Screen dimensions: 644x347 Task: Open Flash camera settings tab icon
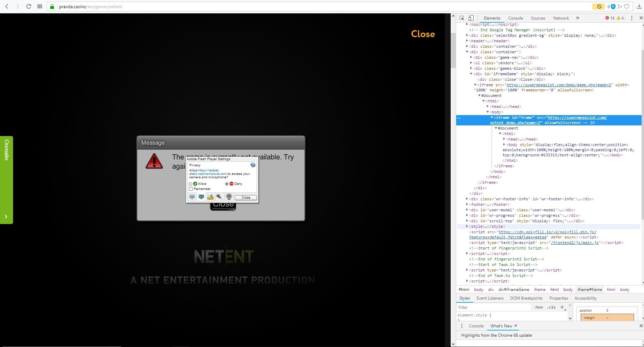tap(229, 197)
